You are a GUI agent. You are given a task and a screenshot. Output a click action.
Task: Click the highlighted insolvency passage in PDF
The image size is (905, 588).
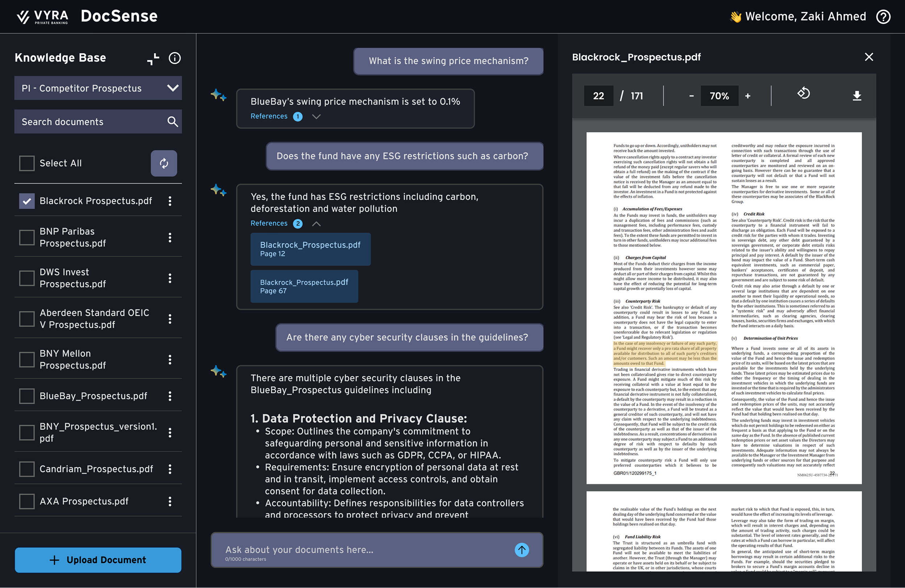tap(665, 353)
